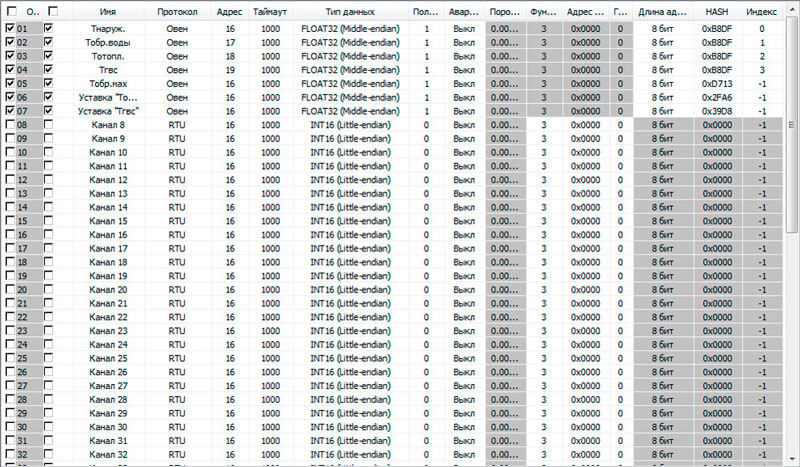Screen dimensions: 800x467
Task: Click the Поро... column header
Action: coord(505,12)
